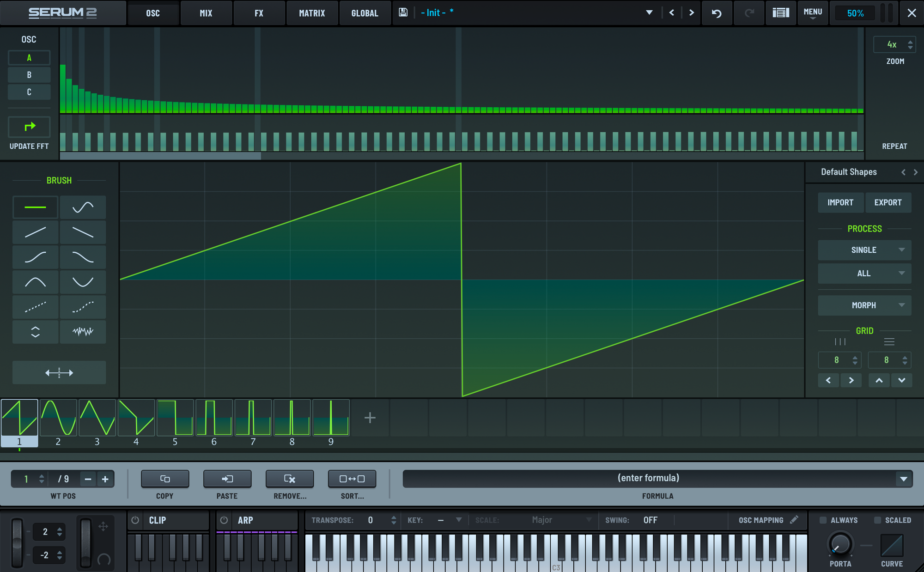The image size is (924, 572).
Task: Click the save preset floppy disk icon
Action: click(x=403, y=12)
